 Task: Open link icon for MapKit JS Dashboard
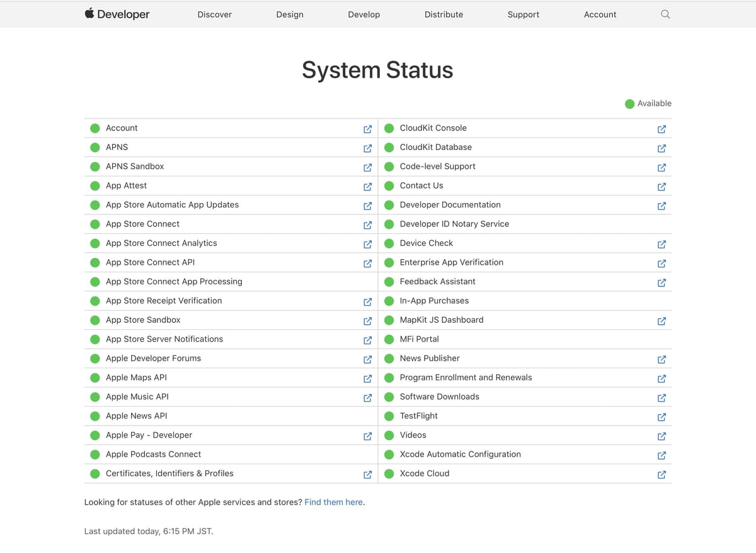coord(661,321)
